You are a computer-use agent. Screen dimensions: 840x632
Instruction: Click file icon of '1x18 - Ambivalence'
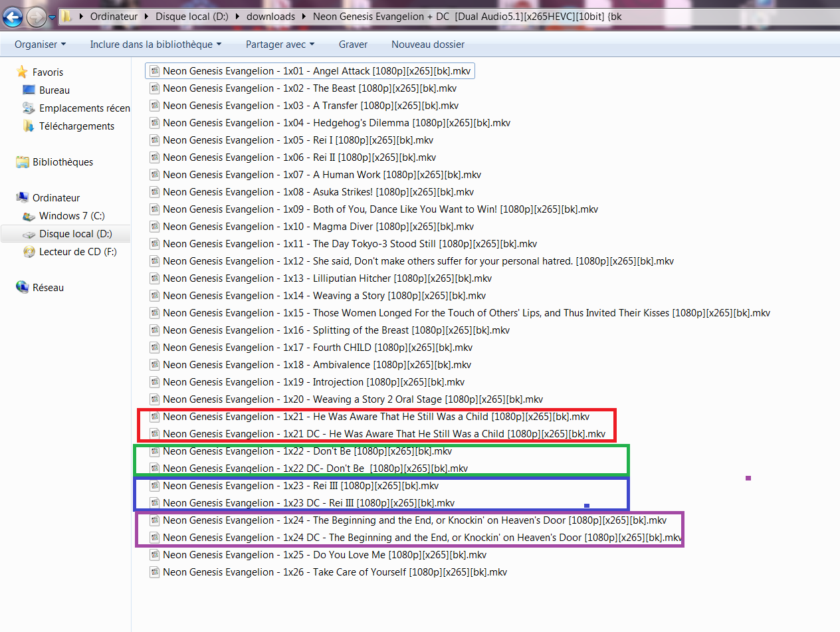coord(155,364)
